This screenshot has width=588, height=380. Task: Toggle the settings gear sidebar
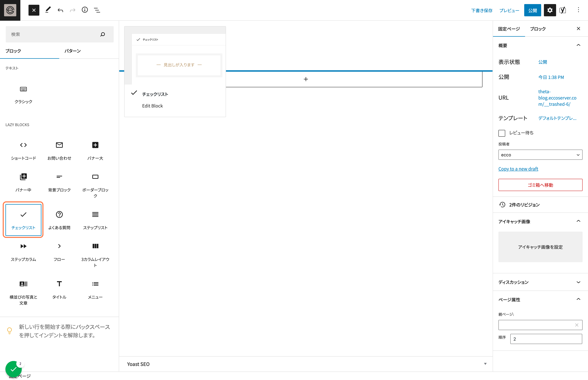click(x=550, y=10)
